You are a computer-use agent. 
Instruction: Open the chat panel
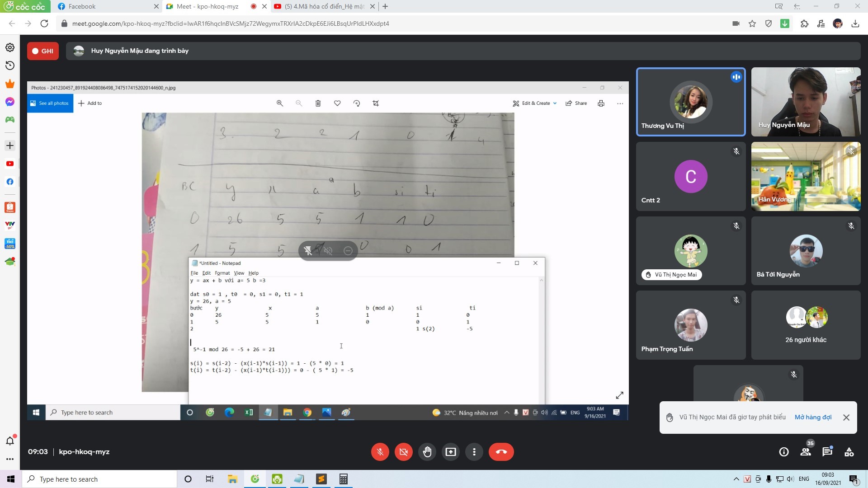pyautogui.click(x=827, y=452)
